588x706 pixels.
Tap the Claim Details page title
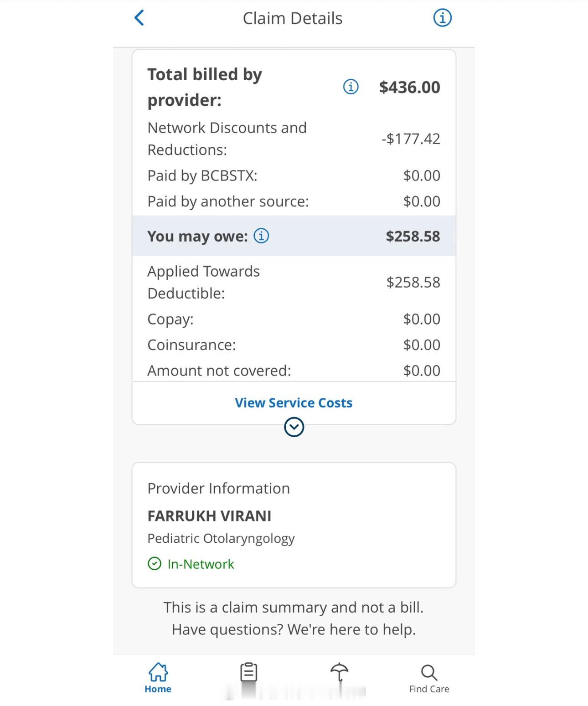(x=293, y=18)
